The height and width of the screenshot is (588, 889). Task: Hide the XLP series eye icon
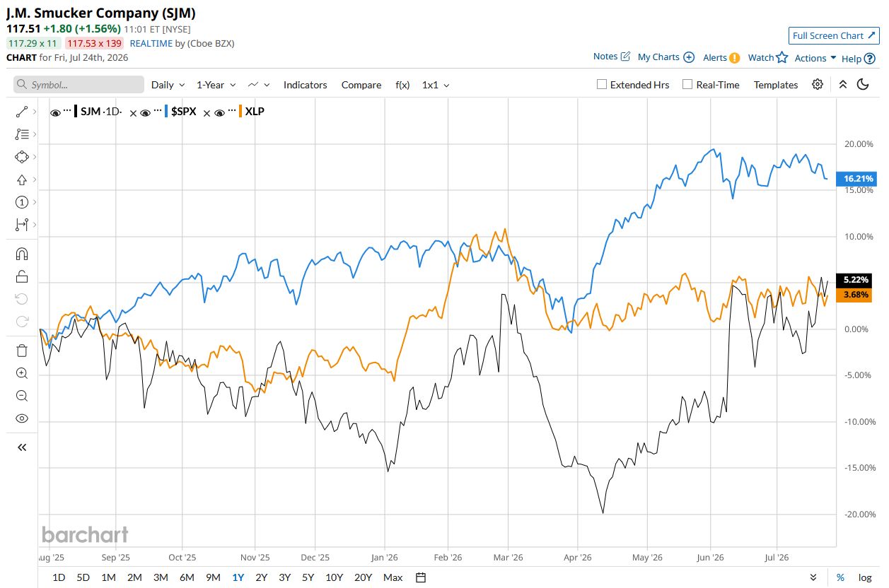tap(219, 112)
